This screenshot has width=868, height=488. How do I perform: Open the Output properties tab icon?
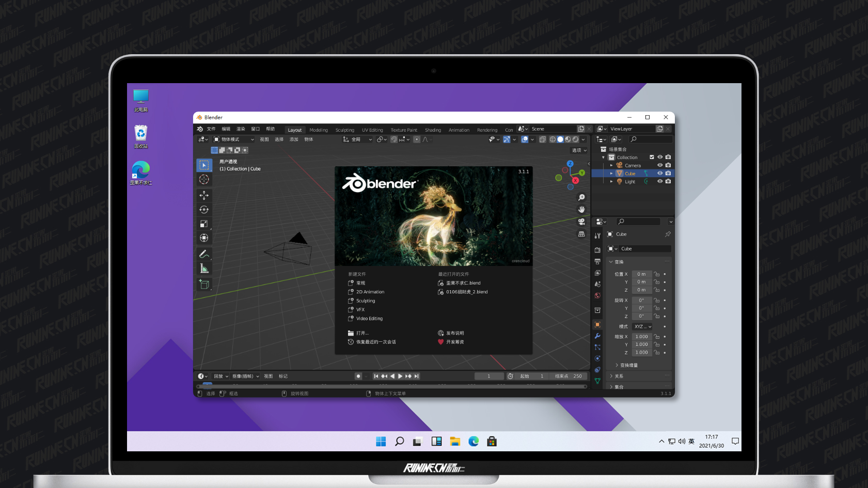597,261
